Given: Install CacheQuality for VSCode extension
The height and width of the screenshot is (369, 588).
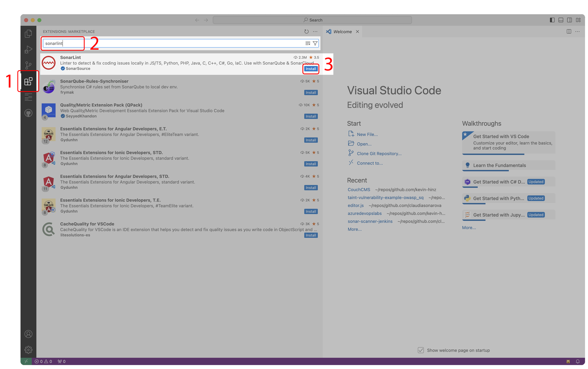Looking at the screenshot, I should pyautogui.click(x=311, y=235).
